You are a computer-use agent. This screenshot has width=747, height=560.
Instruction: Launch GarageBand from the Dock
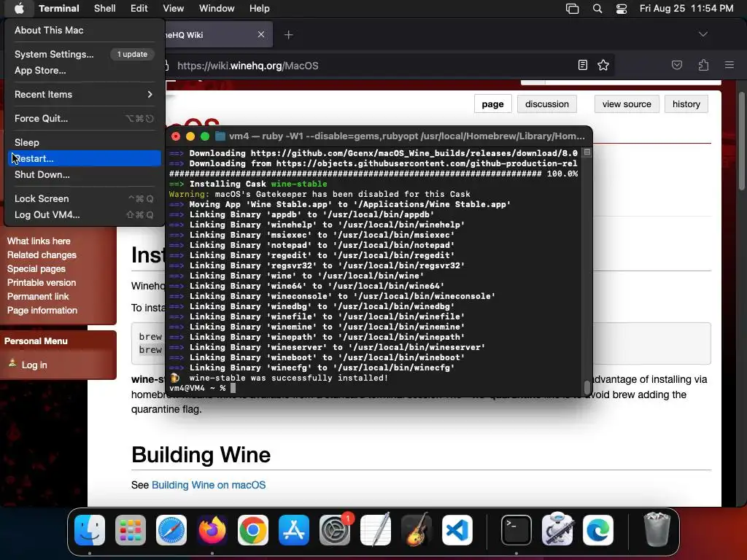(x=417, y=530)
